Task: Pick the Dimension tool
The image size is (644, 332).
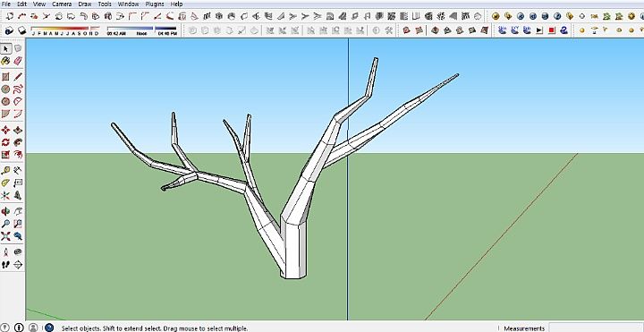Action: pyautogui.click(x=18, y=171)
